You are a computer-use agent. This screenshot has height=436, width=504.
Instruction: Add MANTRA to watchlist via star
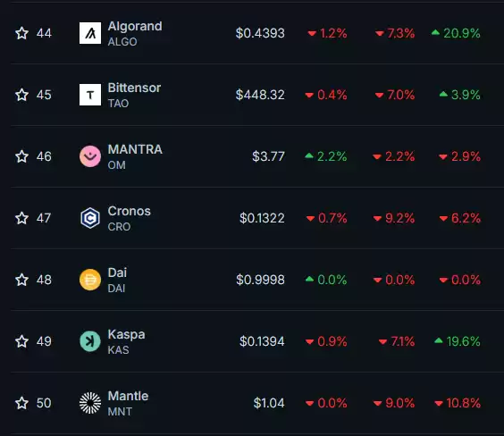[x=21, y=156]
